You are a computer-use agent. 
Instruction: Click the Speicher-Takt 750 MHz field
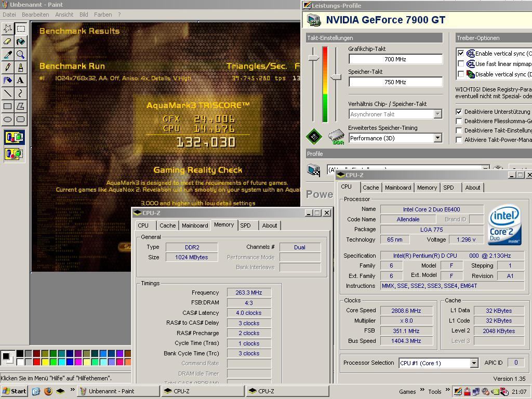pos(395,82)
